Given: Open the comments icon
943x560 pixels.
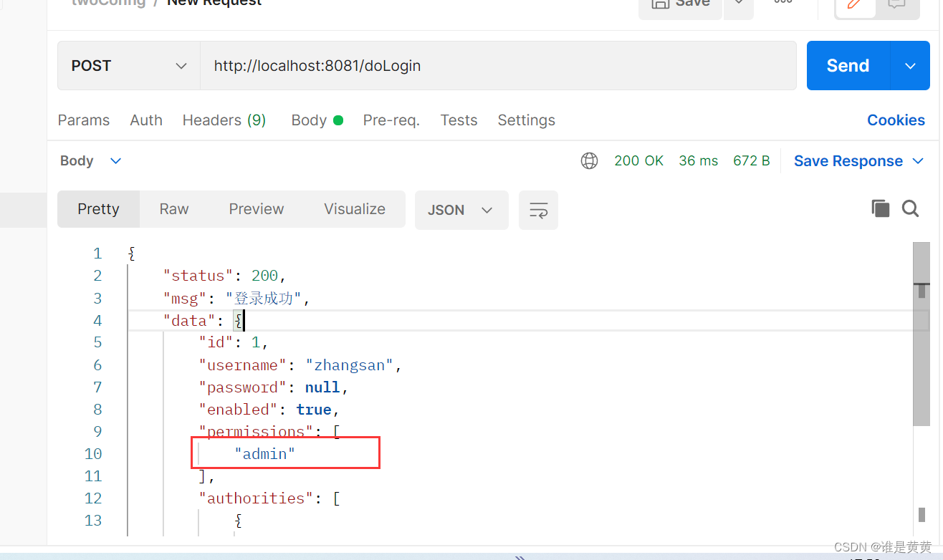Looking at the screenshot, I should (x=896, y=6).
